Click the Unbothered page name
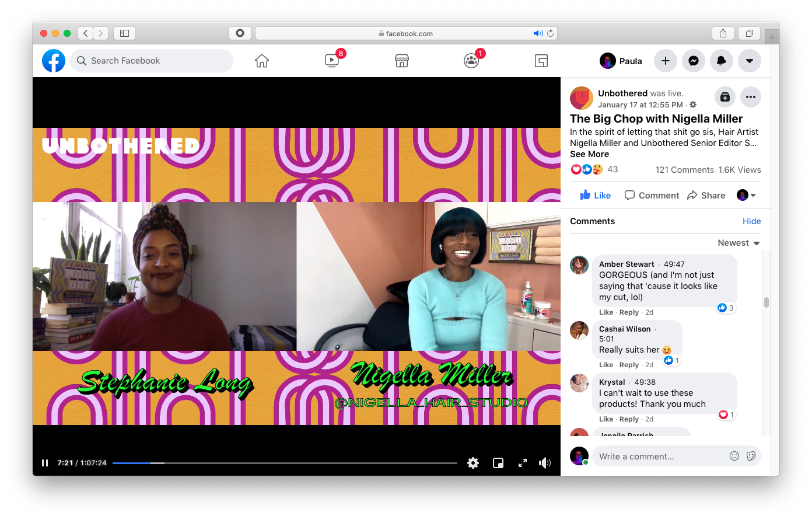 622,93
